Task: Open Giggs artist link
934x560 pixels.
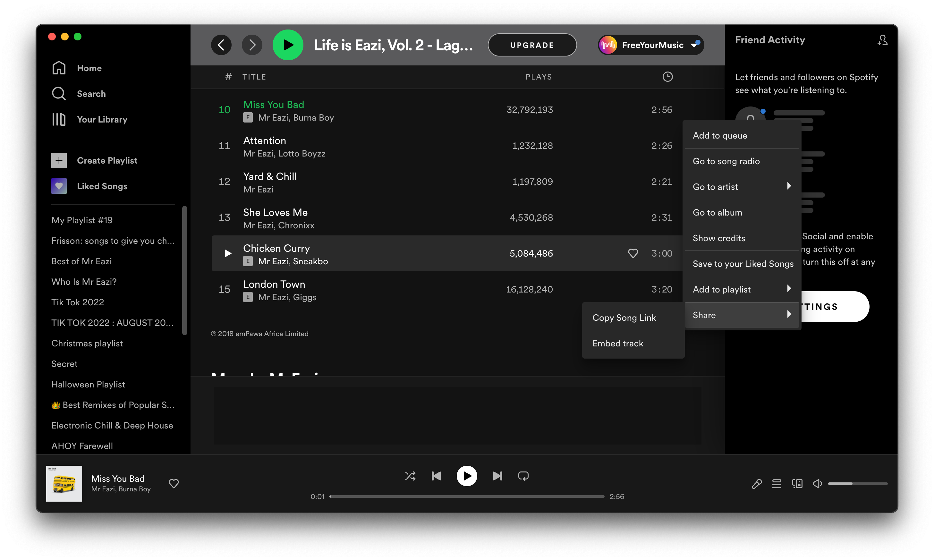Action: [x=304, y=297]
